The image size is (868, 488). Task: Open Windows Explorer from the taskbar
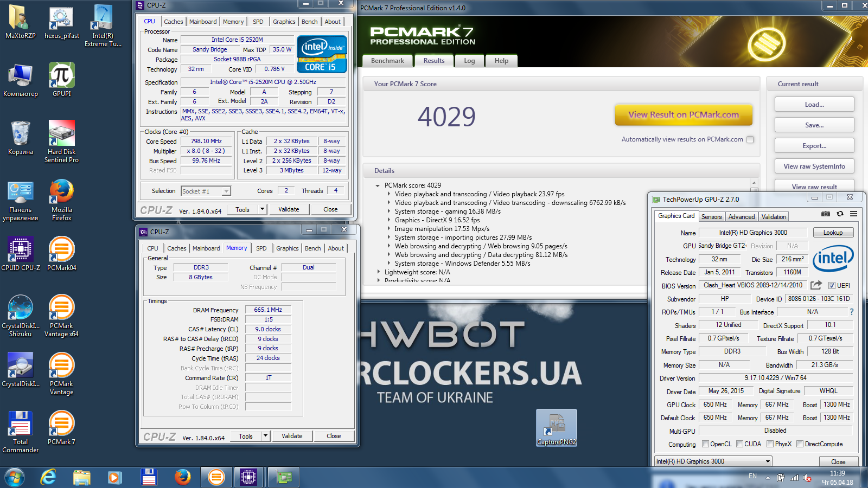point(82,477)
